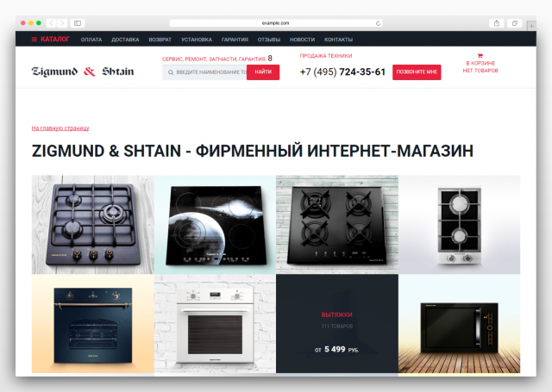Click the search magnifier icon
Image resolution: width=552 pixels, height=392 pixels.
click(171, 72)
